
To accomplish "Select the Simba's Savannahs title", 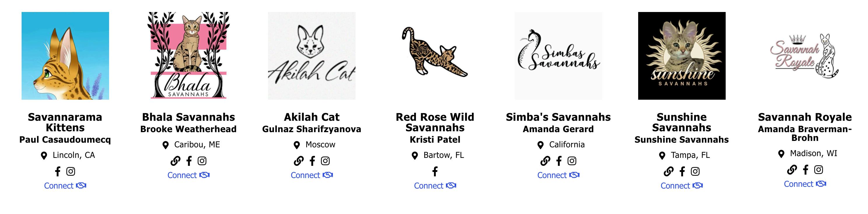I will [558, 117].
